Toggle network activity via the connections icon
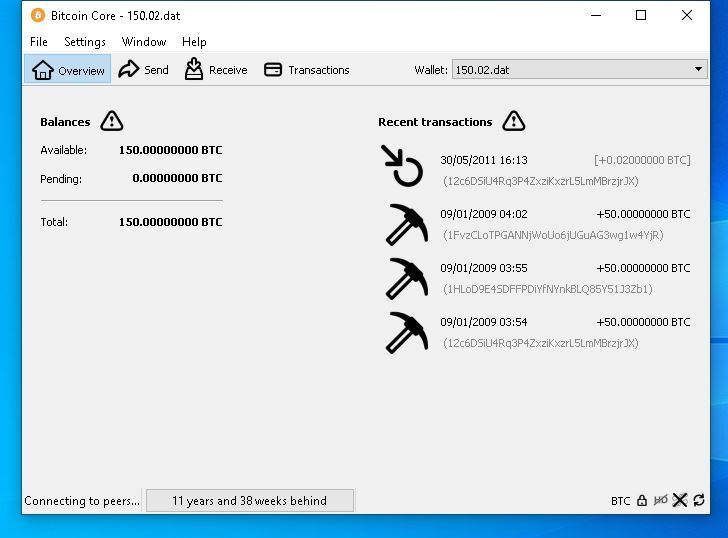The image size is (728, 538). 680,500
